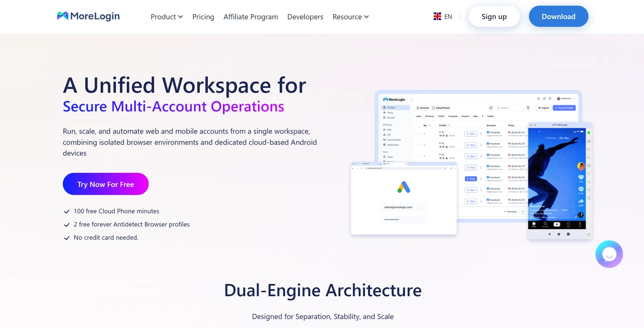
Task: Click 'No credit card needed.' text
Action: coord(106,237)
